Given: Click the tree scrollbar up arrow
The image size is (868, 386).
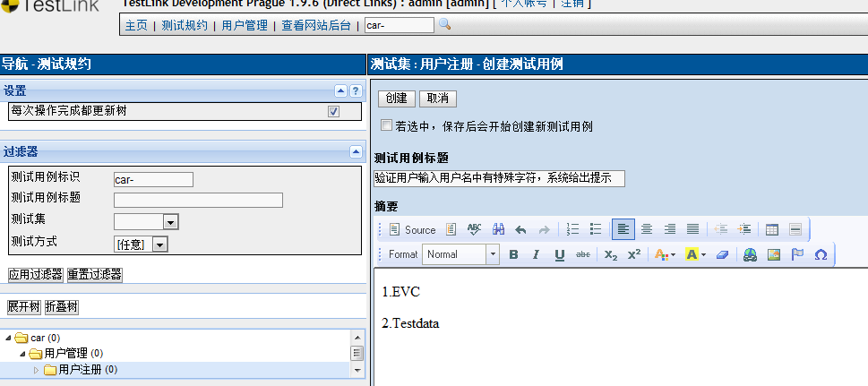Looking at the screenshot, I should (x=357, y=338).
